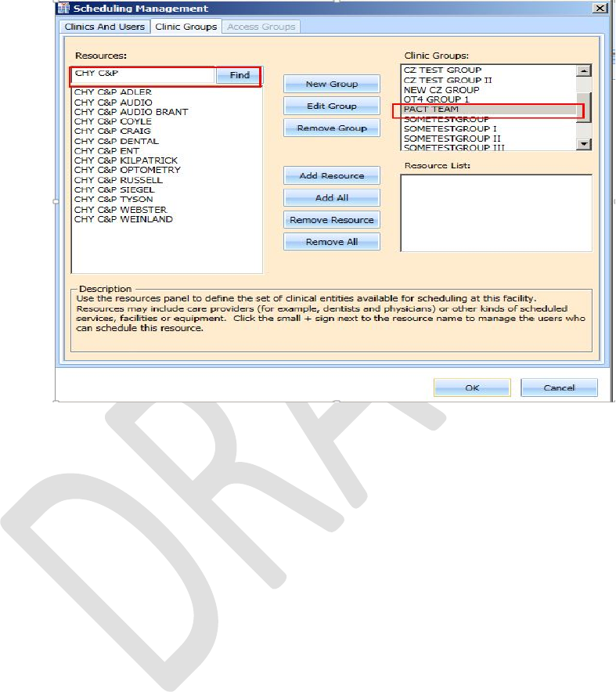
Task: Select the Clinic Groups tab
Action: coord(186,27)
